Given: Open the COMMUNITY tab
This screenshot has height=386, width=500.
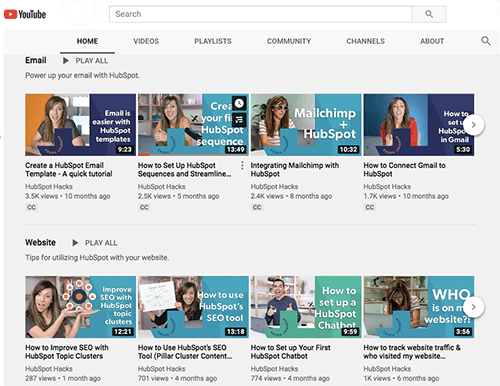Looking at the screenshot, I should 289,41.
